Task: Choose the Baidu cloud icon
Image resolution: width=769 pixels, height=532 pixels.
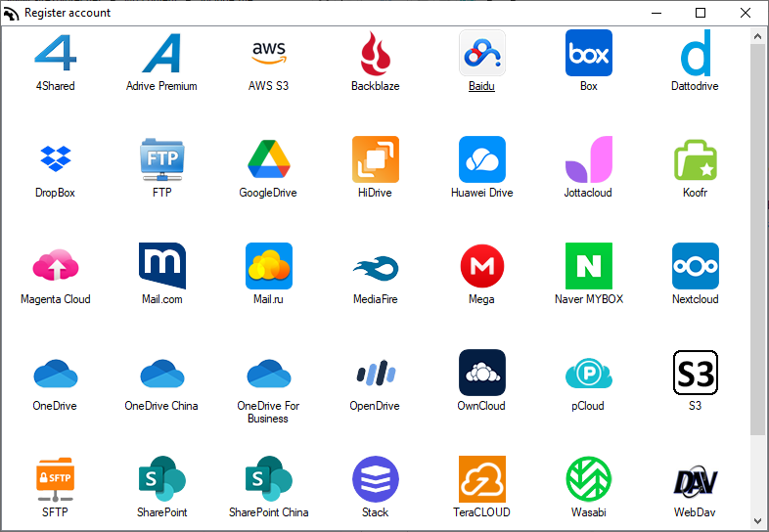Action: (482, 53)
